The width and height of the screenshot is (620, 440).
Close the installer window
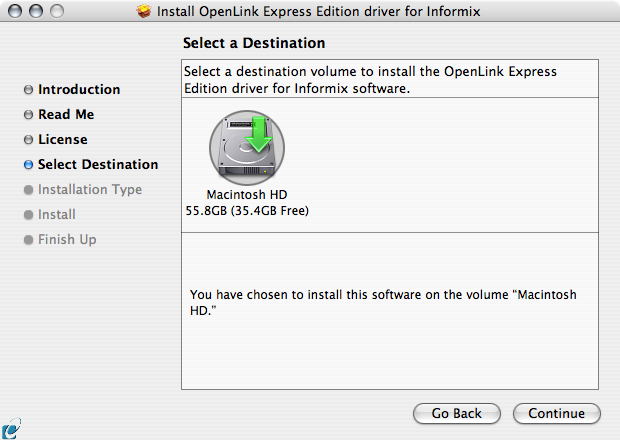(x=15, y=11)
